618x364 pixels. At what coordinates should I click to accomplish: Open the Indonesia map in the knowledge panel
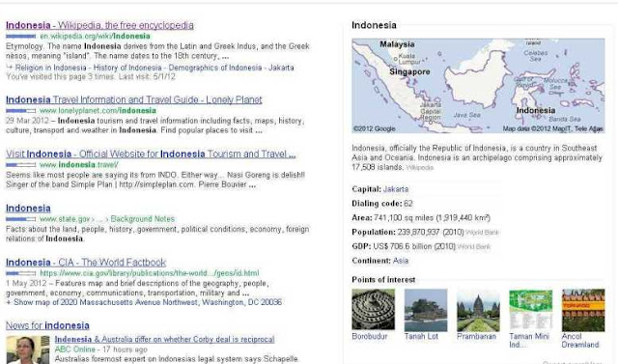click(478, 86)
